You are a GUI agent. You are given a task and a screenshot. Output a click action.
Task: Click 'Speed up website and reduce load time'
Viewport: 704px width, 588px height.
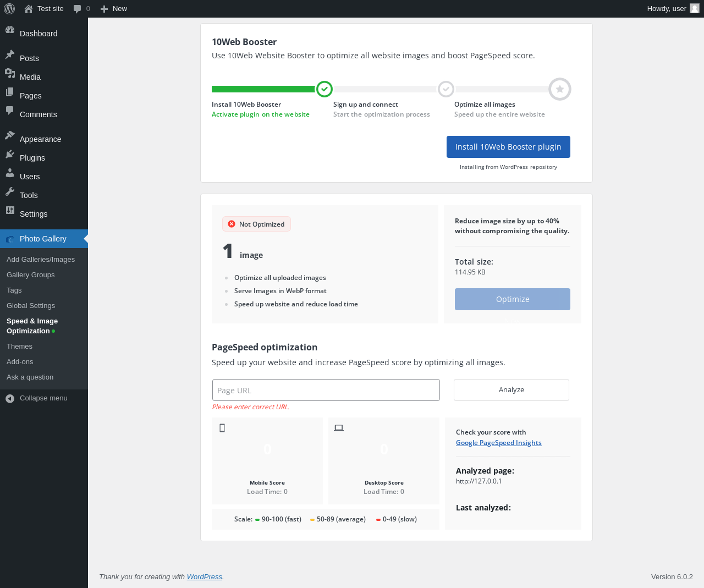coord(296,304)
